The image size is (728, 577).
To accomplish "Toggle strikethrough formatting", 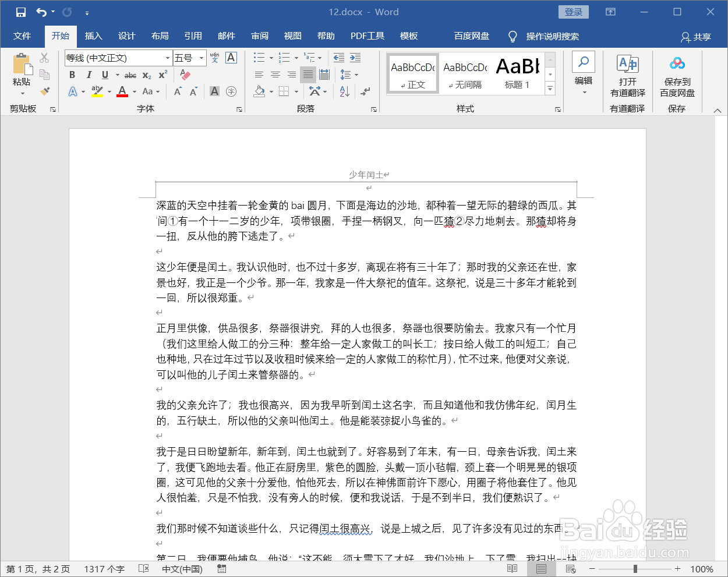I will tap(130, 75).
